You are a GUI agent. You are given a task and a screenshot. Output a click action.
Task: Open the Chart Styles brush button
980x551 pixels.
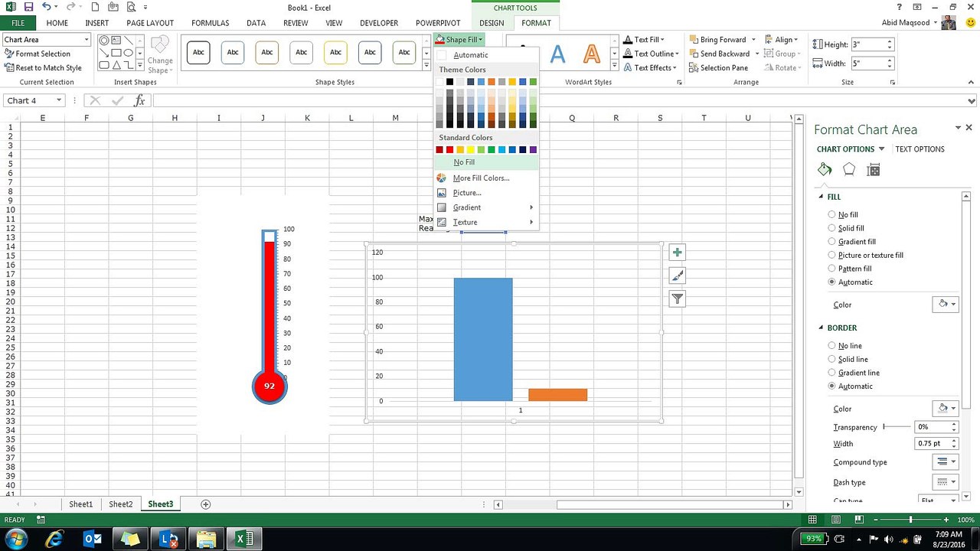click(677, 275)
